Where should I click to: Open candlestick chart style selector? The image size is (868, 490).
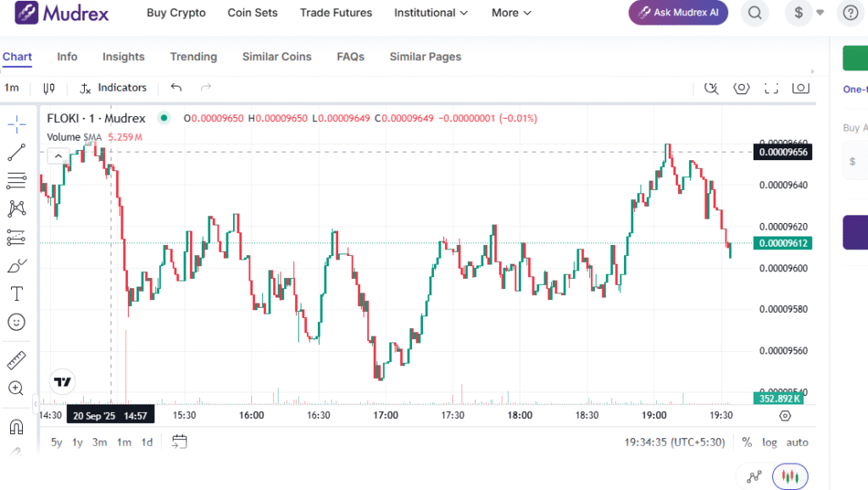click(49, 88)
